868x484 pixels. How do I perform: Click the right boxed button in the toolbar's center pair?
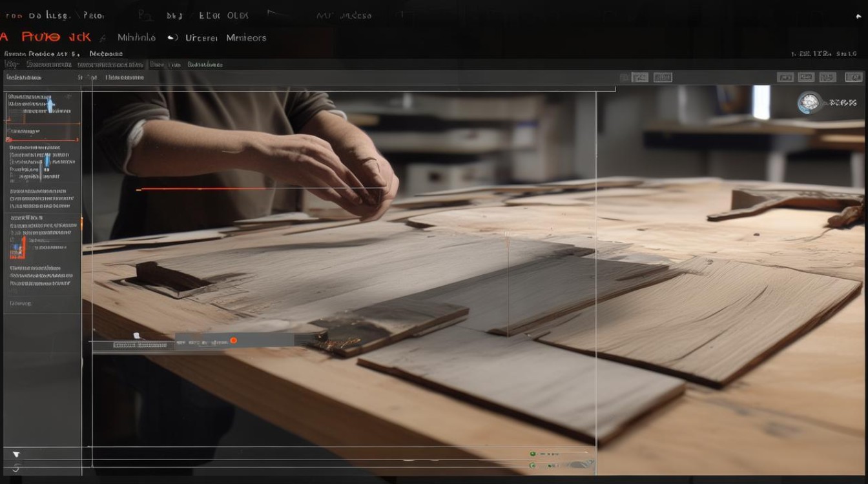(663, 77)
